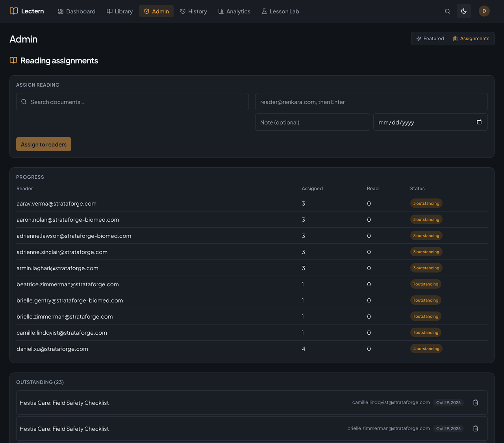Click brielle.gentry@strataforge-biomed.com reader
504x443 pixels.
[70, 300]
